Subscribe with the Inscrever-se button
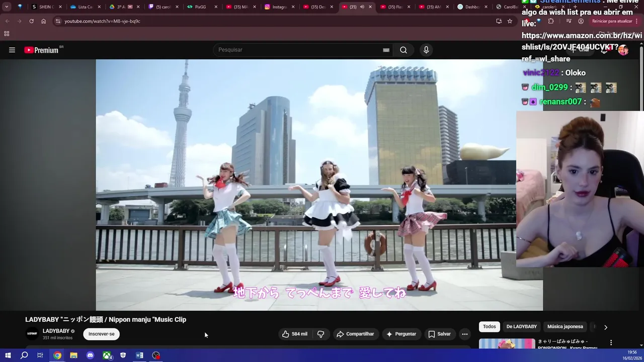 pyautogui.click(x=102, y=334)
